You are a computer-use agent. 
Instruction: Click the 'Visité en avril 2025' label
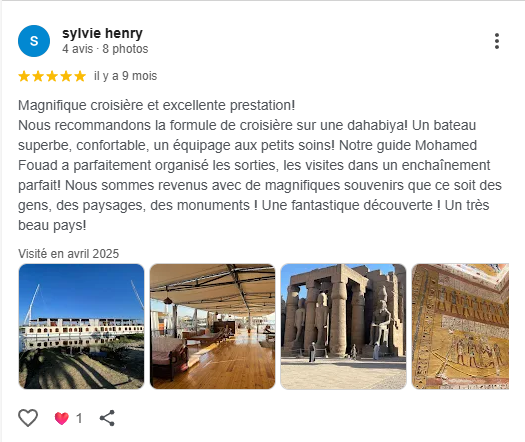pos(68,254)
